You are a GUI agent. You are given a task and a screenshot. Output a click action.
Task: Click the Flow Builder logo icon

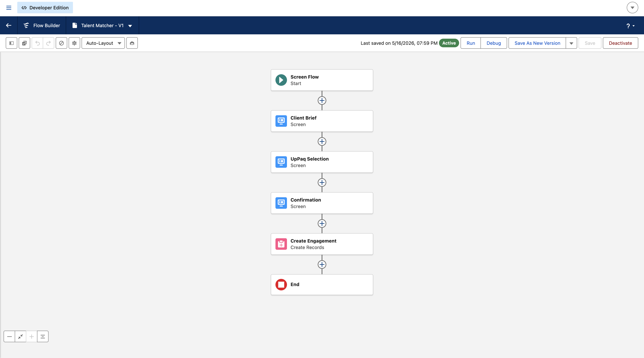click(x=26, y=26)
